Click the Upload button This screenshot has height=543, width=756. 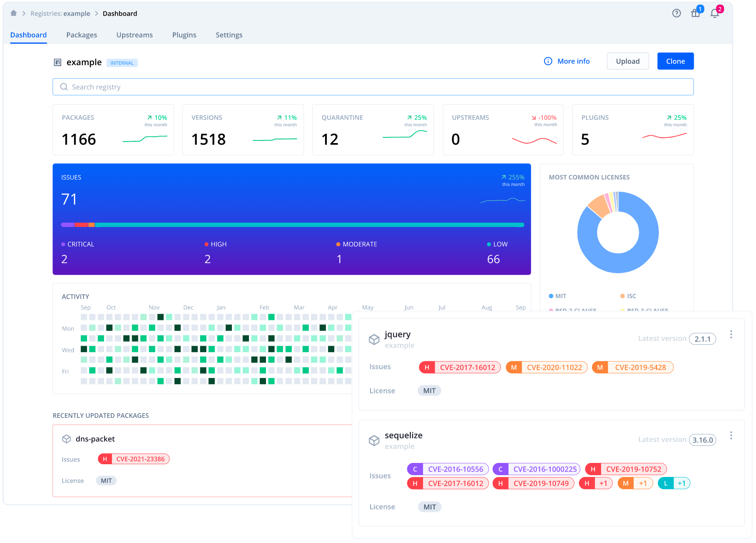click(627, 61)
